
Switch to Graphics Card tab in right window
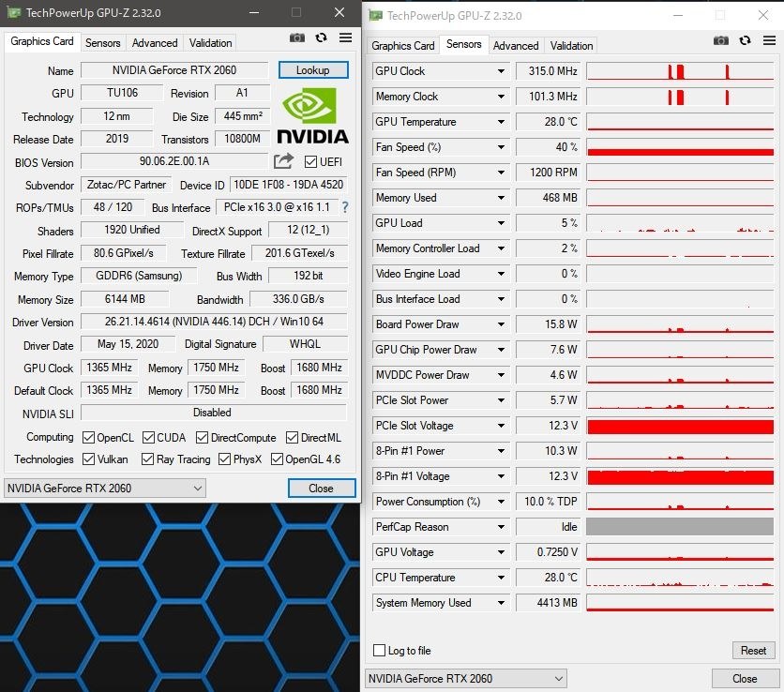tap(403, 46)
